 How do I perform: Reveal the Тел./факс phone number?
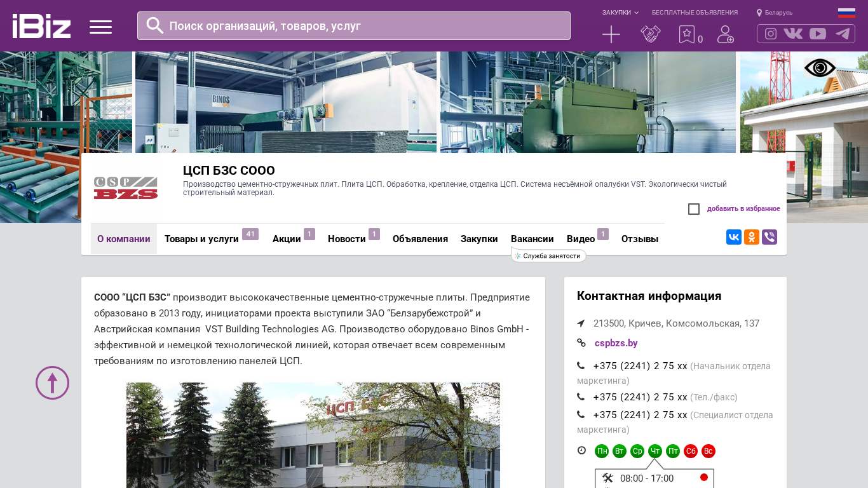click(641, 397)
